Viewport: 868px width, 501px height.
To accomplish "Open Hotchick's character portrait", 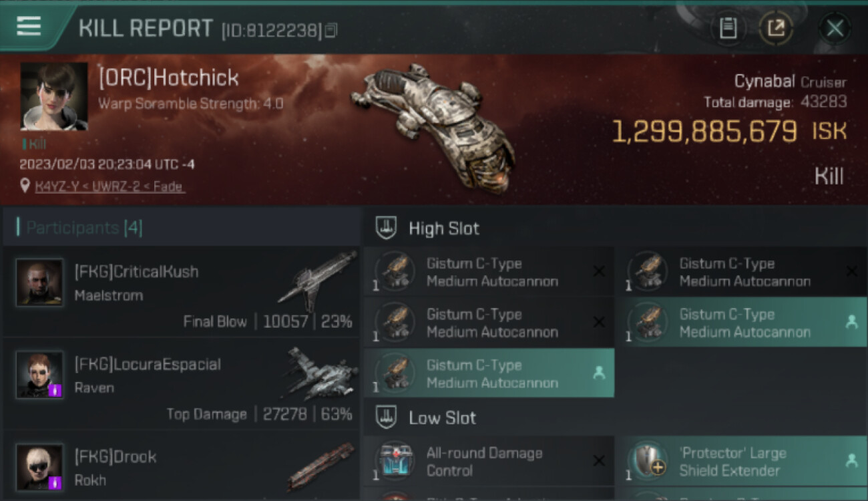I will [54, 96].
